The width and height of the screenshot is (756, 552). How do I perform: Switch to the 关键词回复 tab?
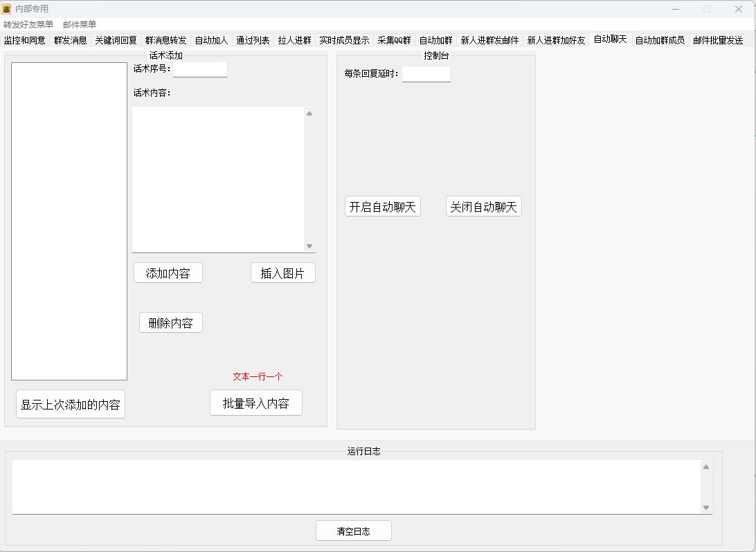click(116, 40)
